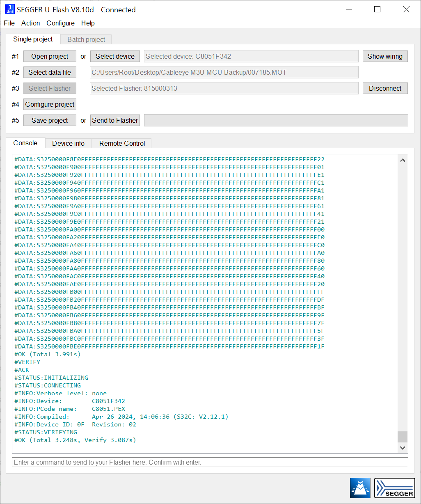Click the '#STATUS:INITIALIZING' console line
Image resolution: width=421 pixels, height=504 pixels.
pos(51,378)
